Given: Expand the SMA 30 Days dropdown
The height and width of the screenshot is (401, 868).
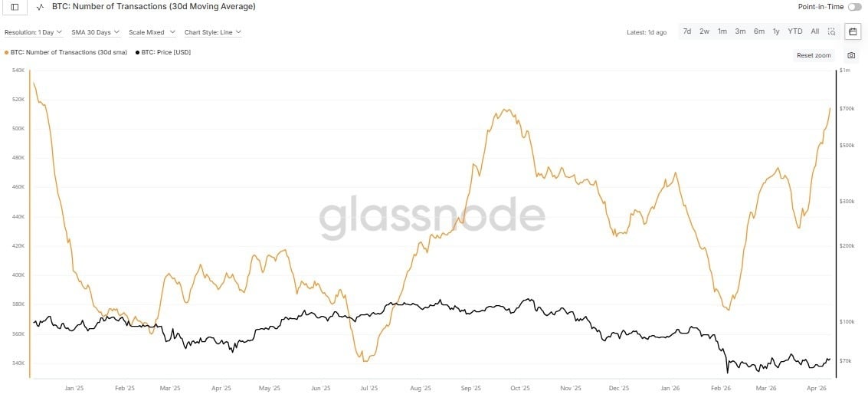Looking at the screenshot, I should [x=95, y=32].
